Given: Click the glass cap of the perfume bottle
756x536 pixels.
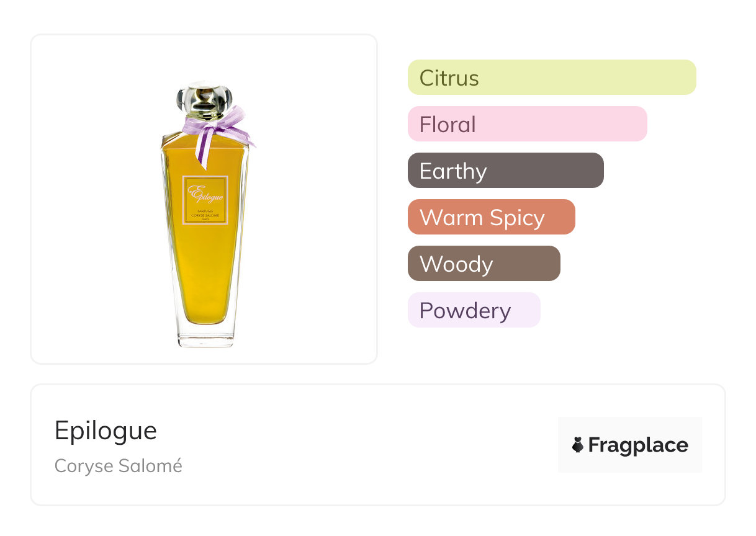Looking at the screenshot, I should 205,97.
